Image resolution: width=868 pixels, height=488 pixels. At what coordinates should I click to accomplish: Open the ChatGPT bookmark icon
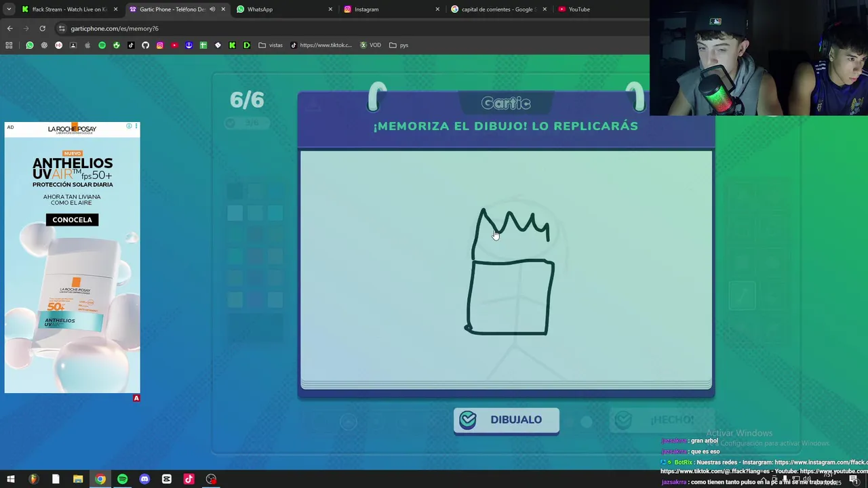(x=44, y=45)
